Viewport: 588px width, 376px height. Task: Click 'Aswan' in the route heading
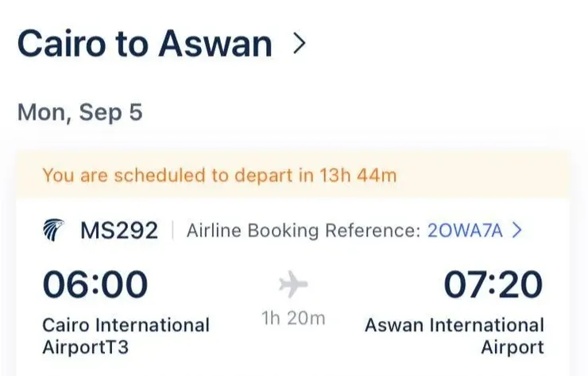[x=215, y=45]
